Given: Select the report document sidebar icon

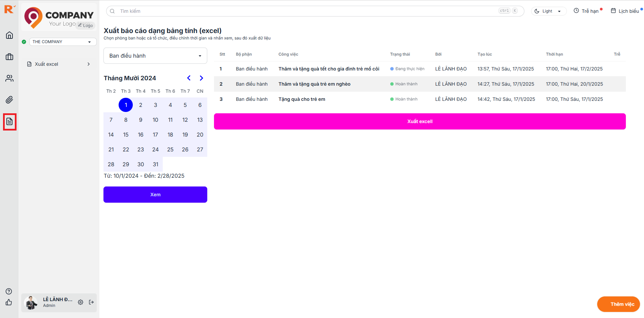Looking at the screenshot, I should pos(9,122).
